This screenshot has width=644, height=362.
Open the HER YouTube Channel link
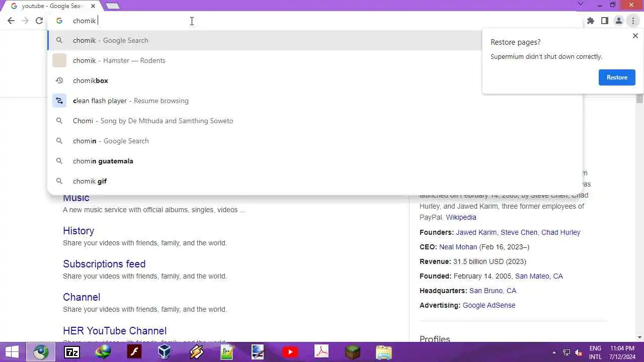click(x=115, y=331)
